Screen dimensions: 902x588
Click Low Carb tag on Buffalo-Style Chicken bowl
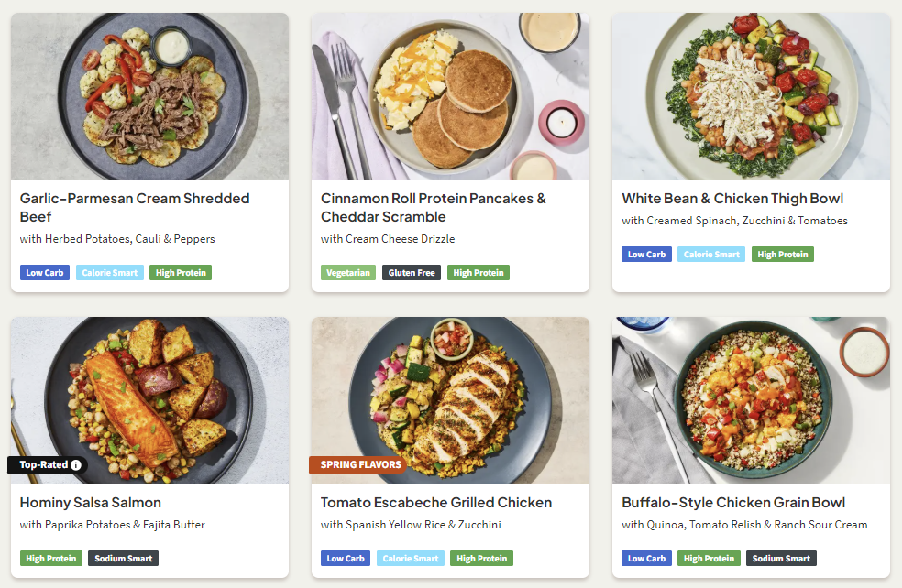click(646, 559)
